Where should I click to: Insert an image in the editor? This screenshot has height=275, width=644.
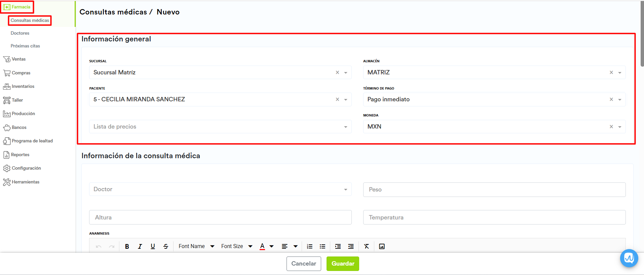tap(382, 246)
